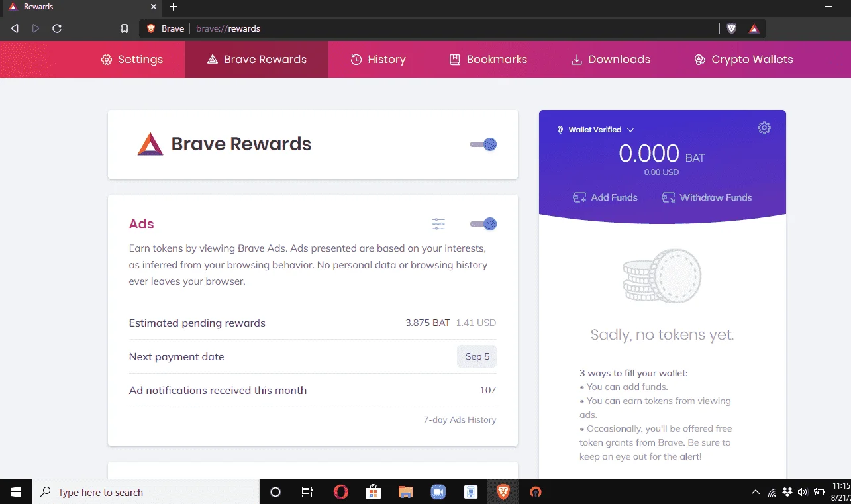Viewport: 851px width, 504px height.
Task: Open a new tab with the plus button
Action: [174, 7]
